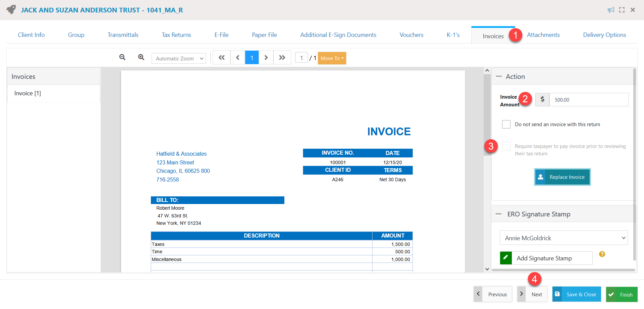The image size is (644, 309).
Task: Open help for Add Signature Stamp
Action: coord(602,254)
